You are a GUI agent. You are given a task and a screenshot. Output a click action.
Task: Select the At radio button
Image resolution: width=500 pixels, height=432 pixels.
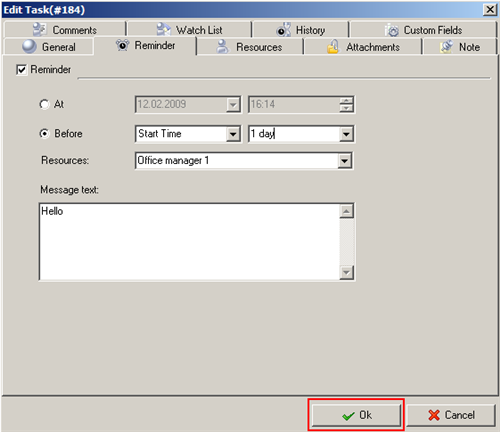point(44,104)
